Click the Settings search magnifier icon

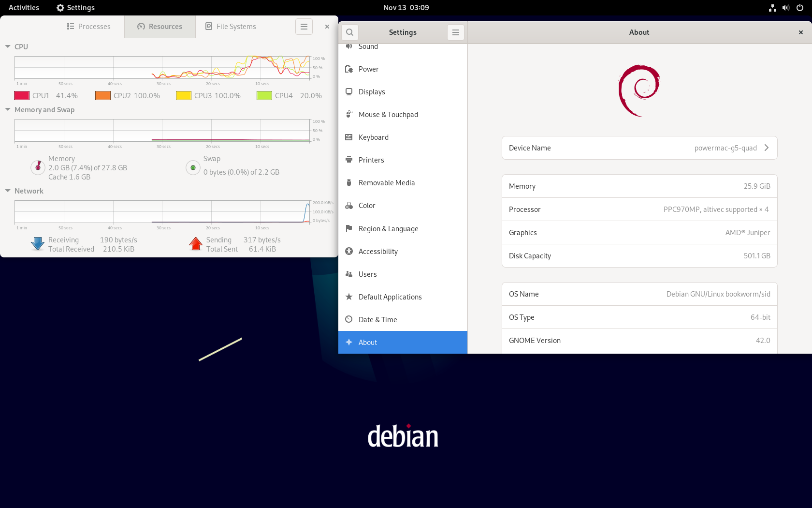(x=350, y=32)
